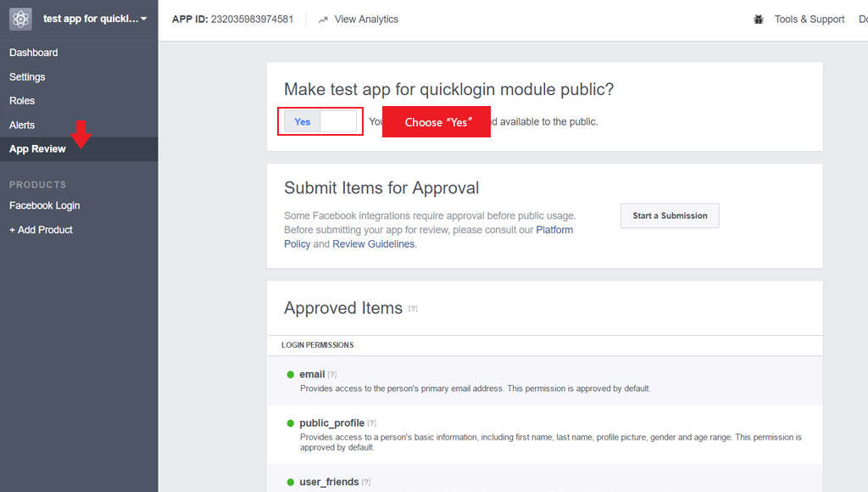Open the test app selector dropdown
This screenshot has width=868, height=492.
tap(95, 19)
